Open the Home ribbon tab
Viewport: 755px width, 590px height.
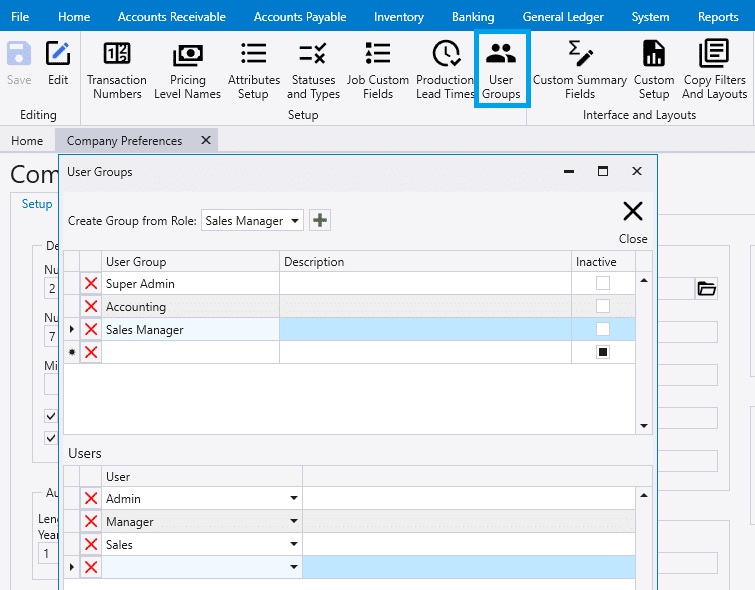(x=74, y=17)
